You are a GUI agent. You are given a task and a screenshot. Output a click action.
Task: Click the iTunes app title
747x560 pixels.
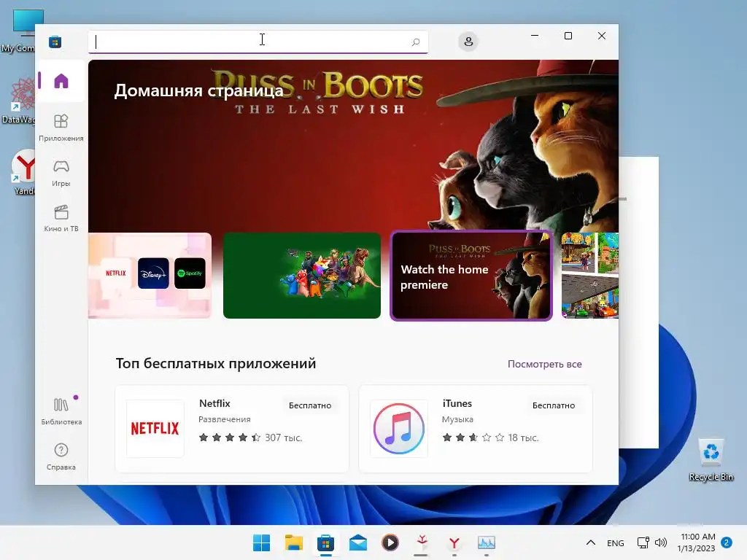(457, 403)
